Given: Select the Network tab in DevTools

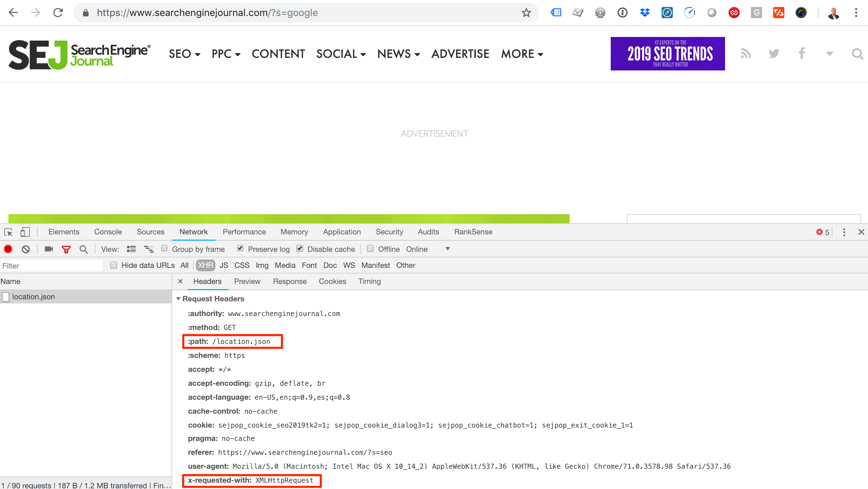Looking at the screenshot, I should point(194,232).
